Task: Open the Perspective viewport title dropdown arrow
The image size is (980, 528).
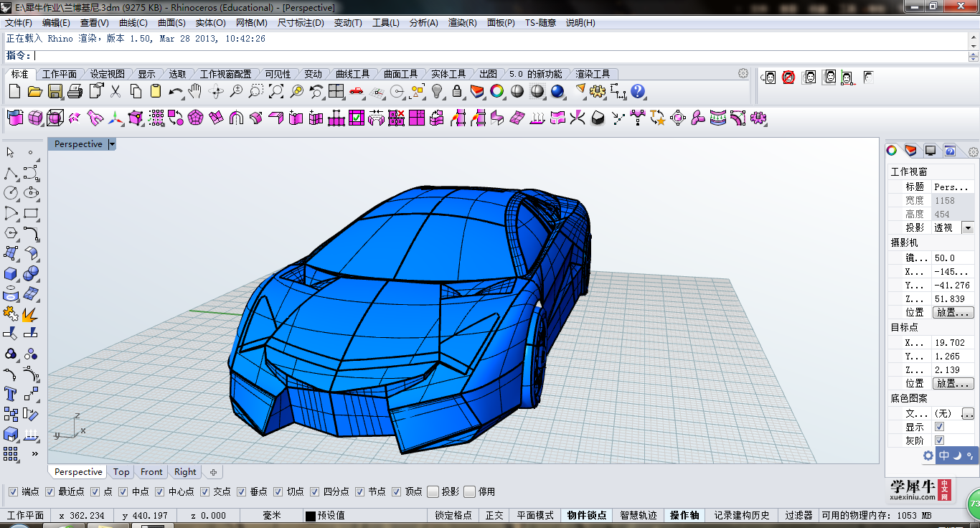Action: [112, 144]
